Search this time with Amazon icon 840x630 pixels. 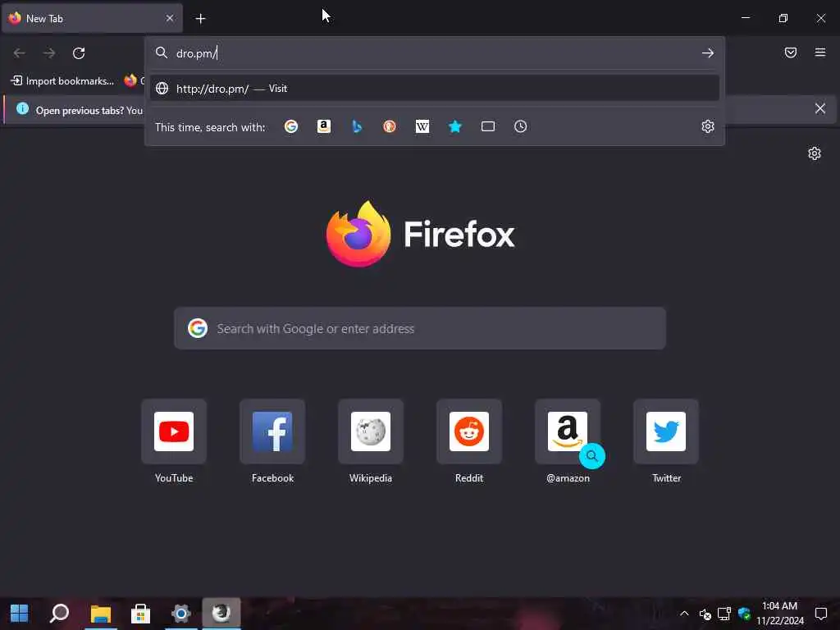[x=323, y=126]
